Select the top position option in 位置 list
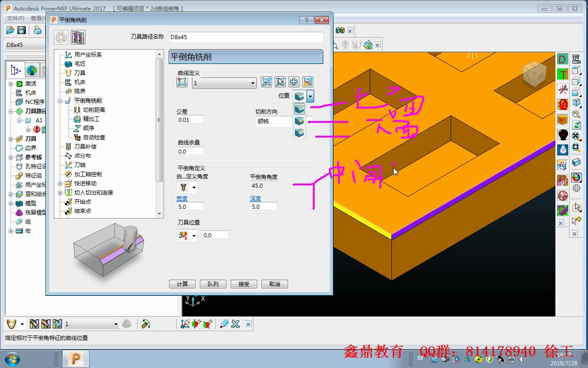Viewport: 588px width, 368px height. tap(299, 109)
